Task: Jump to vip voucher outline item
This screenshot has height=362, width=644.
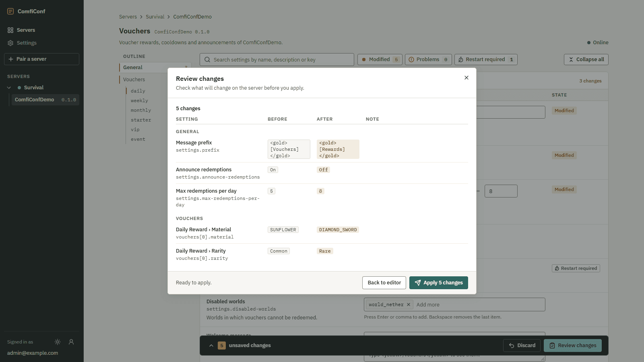Action: (135, 130)
